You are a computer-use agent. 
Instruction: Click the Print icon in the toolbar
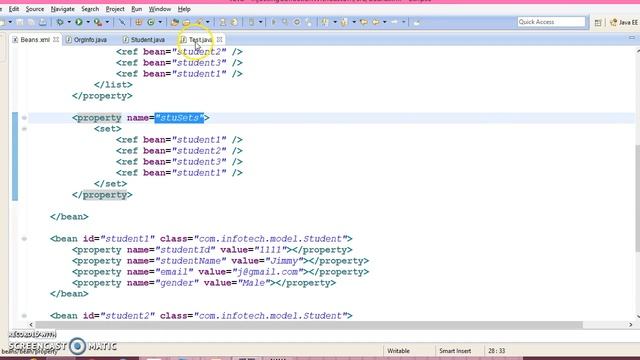point(42,22)
